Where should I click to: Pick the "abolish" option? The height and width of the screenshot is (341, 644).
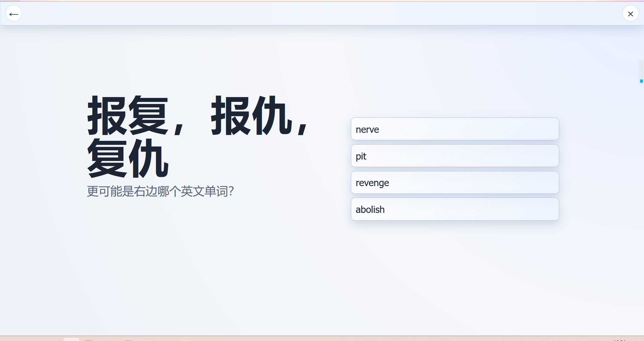(455, 209)
